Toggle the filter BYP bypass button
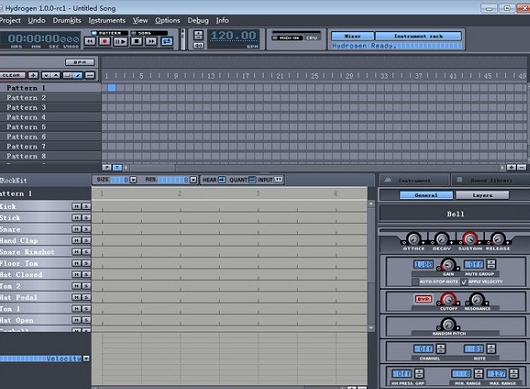Viewport: 530px width, 389px height. (424, 299)
